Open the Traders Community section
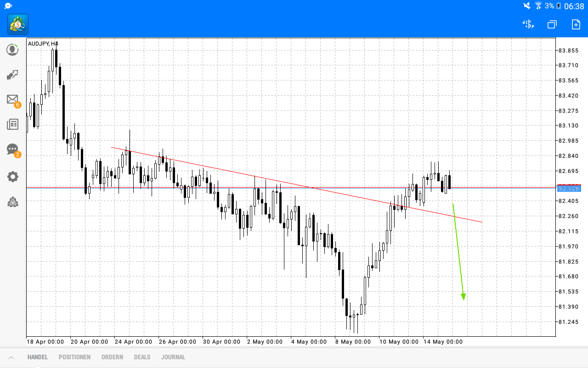Screen dimensions: 588x368 [x=12, y=201]
